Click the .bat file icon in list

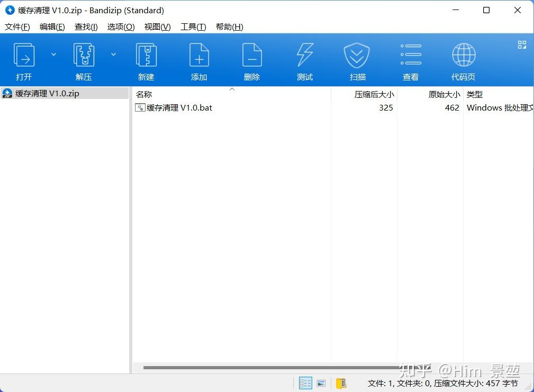140,108
